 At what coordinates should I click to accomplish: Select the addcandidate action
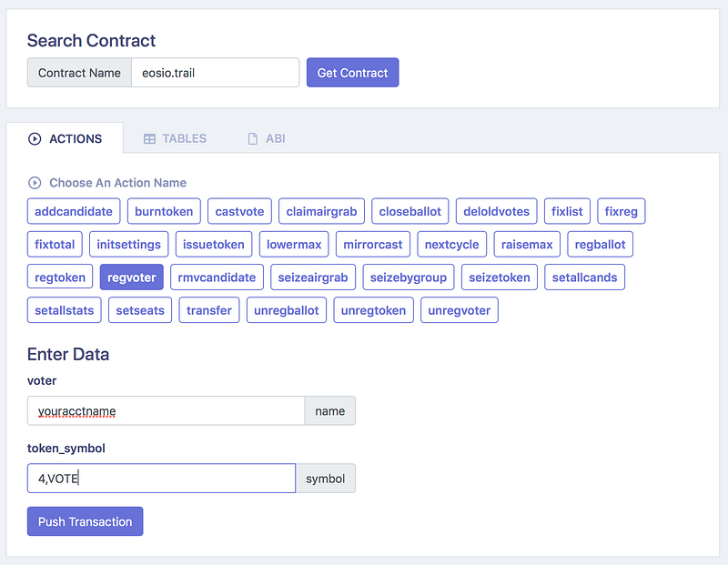click(x=74, y=211)
